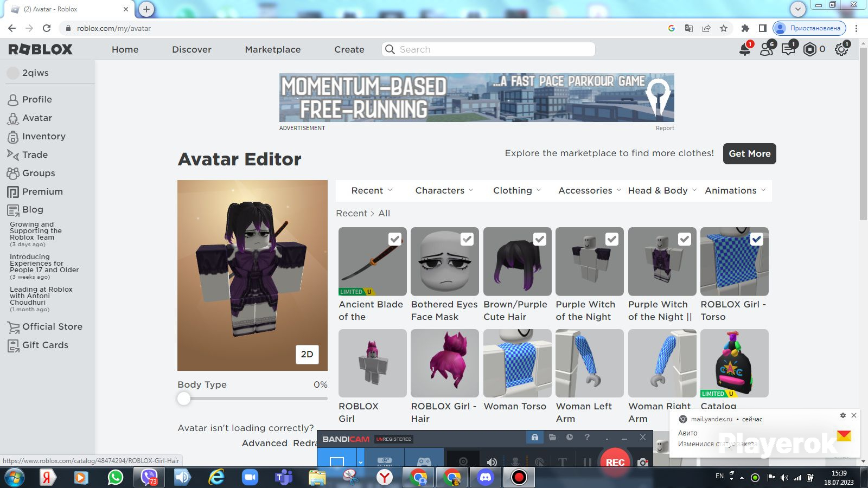Click the Google Translate icon in address bar
Image resolution: width=868 pixels, height=488 pixels.
(x=689, y=28)
